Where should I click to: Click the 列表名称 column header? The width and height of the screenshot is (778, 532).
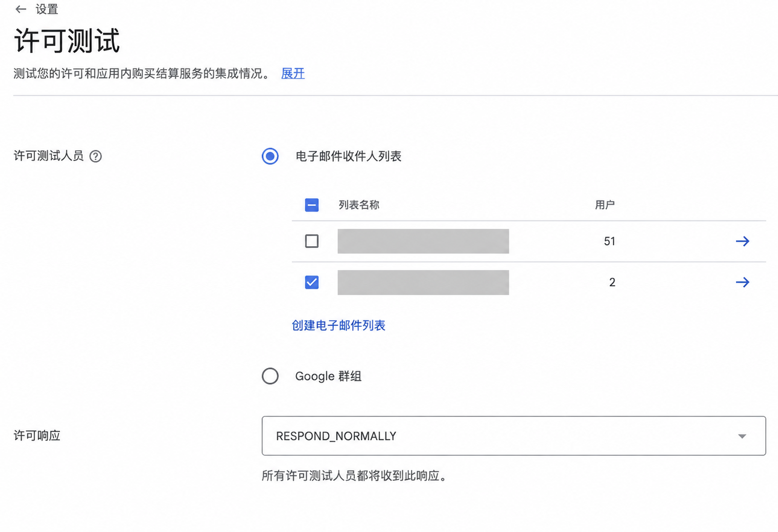359,205
